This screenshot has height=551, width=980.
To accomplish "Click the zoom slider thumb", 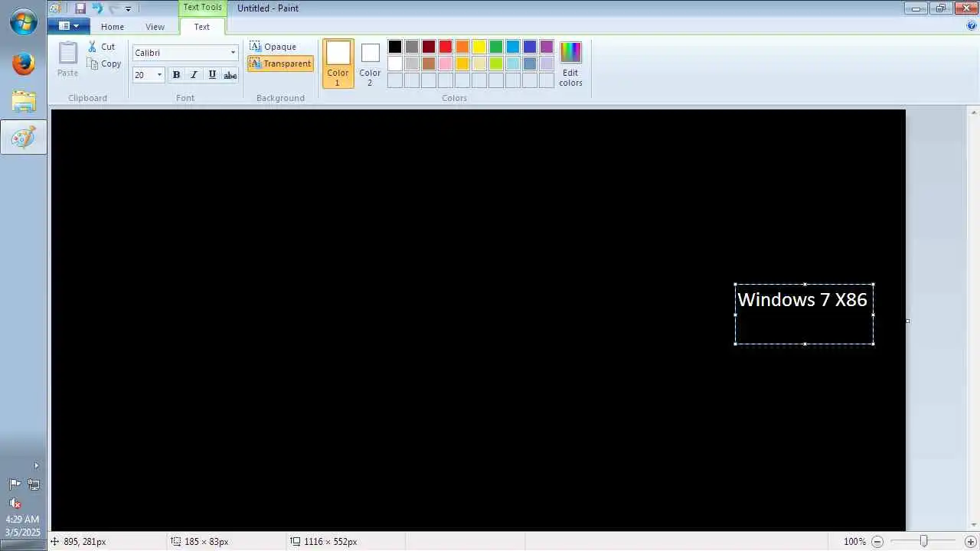I will [x=924, y=542].
